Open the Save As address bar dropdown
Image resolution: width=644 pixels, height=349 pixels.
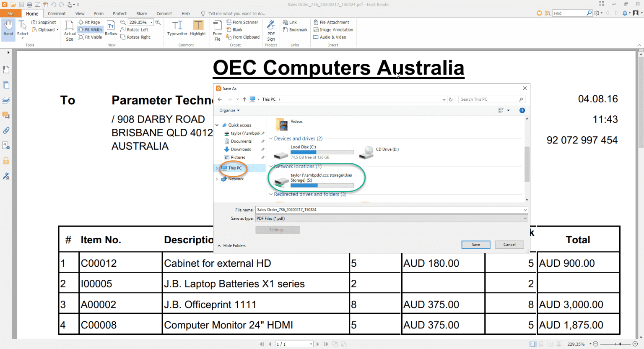[444, 99]
